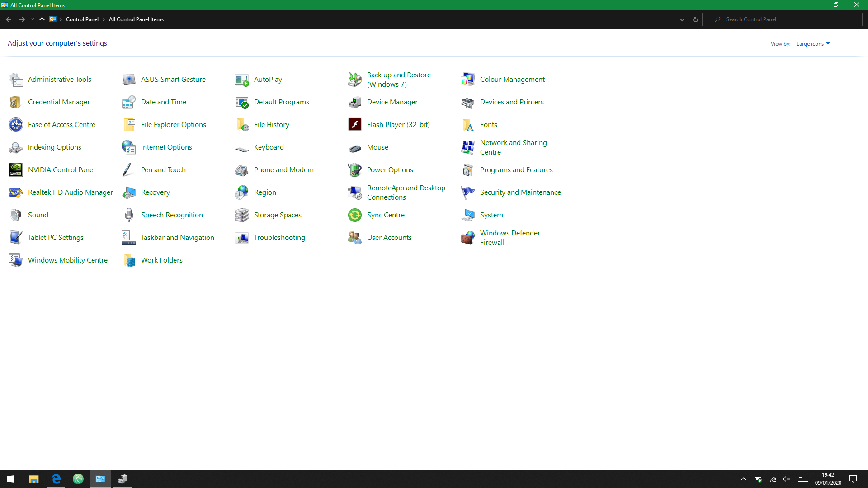
Task: Open the Programs and Features link
Action: (516, 170)
